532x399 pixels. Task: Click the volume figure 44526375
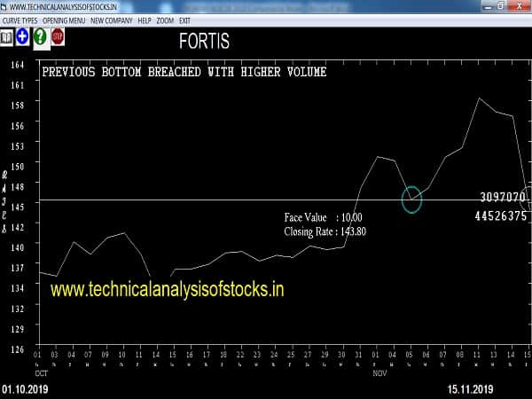(500, 215)
